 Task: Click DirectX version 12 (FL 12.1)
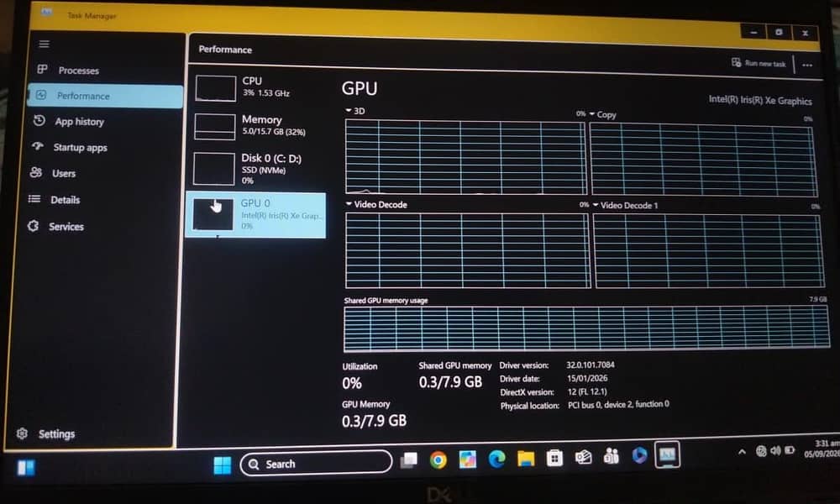pyautogui.click(x=587, y=391)
